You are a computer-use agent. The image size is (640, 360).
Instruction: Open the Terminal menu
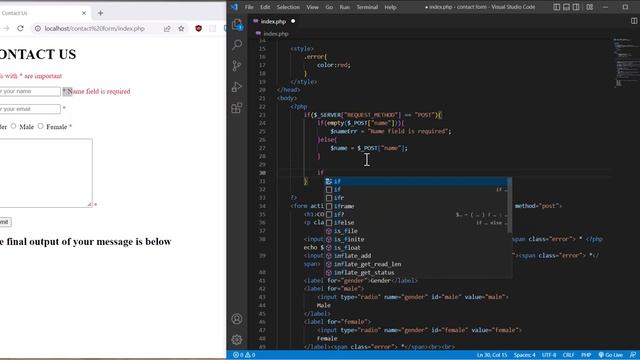(367, 7)
